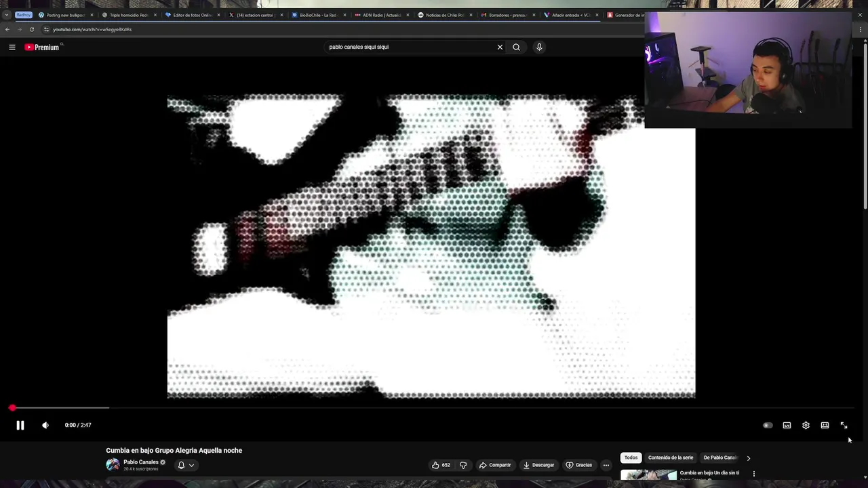Open the site information icon in address bar
The width and height of the screenshot is (868, 488).
pyautogui.click(x=46, y=29)
